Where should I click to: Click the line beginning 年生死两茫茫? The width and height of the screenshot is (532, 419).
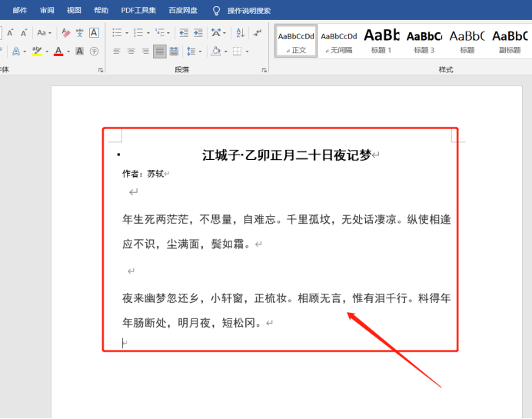287,219
